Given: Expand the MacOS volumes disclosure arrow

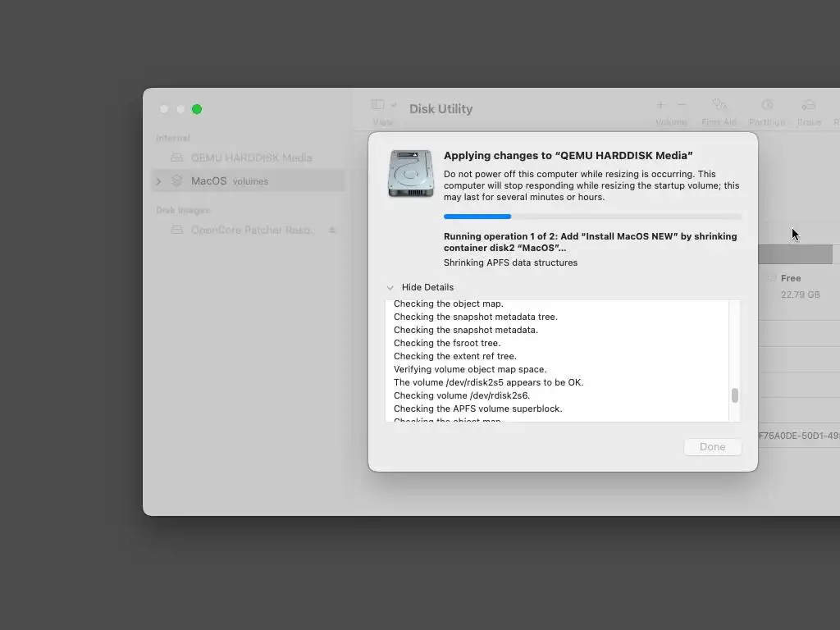Looking at the screenshot, I should tap(158, 181).
